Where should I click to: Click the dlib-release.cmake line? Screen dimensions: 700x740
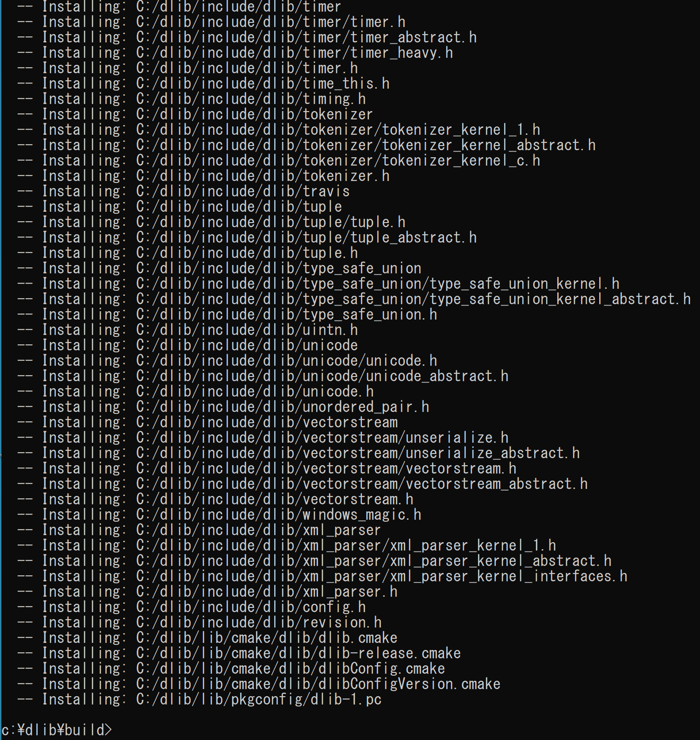click(239, 653)
